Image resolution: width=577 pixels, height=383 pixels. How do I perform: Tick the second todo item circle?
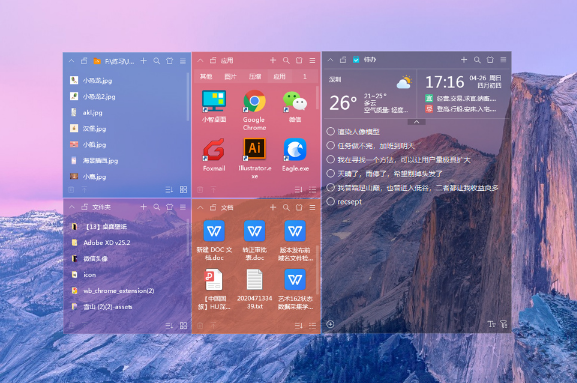pyautogui.click(x=330, y=145)
